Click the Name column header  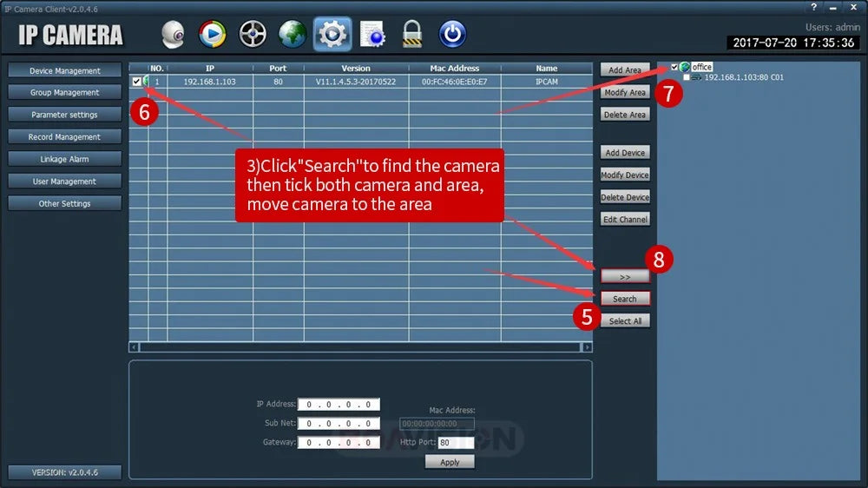[x=546, y=68]
